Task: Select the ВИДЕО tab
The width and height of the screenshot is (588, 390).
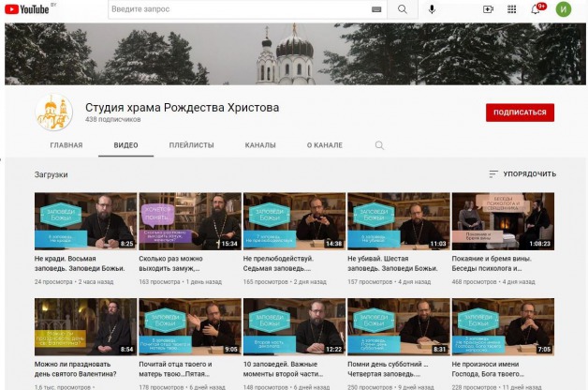Action: point(126,145)
